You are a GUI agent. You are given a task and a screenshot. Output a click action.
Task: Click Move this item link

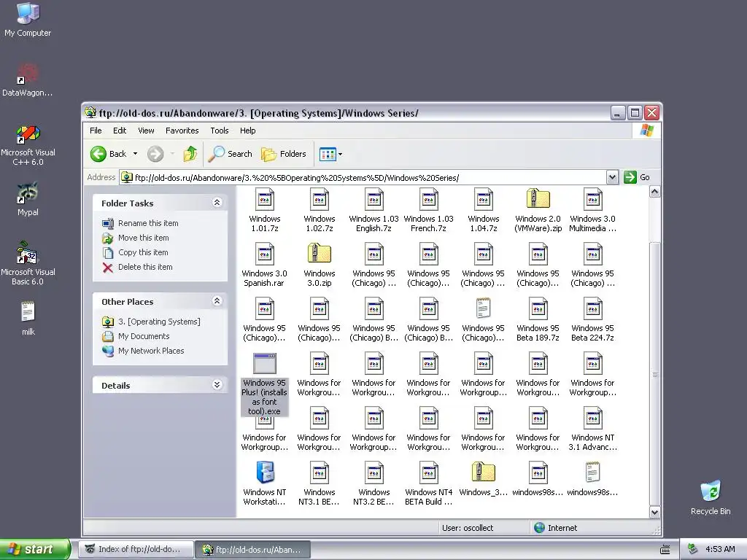(x=144, y=238)
